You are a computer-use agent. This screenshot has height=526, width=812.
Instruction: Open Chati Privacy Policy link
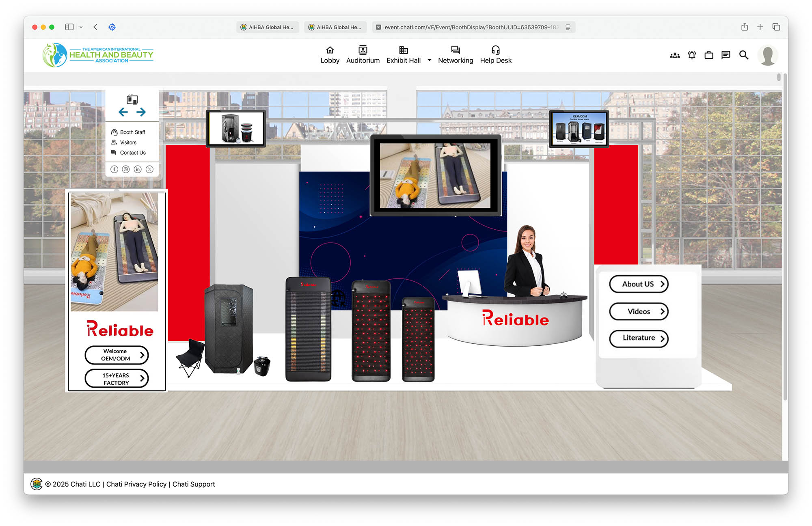coord(136,484)
